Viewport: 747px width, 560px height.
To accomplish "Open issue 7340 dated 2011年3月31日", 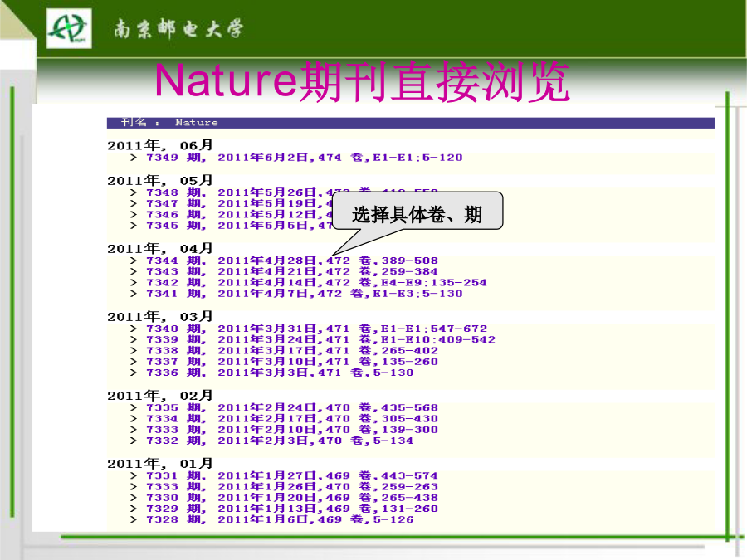I will 316,329.
